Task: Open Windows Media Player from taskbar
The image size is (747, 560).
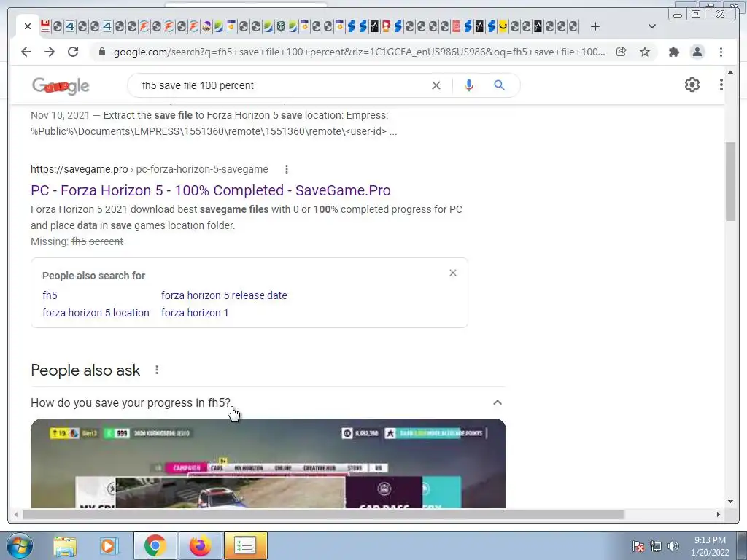Action: [x=109, y=545]
